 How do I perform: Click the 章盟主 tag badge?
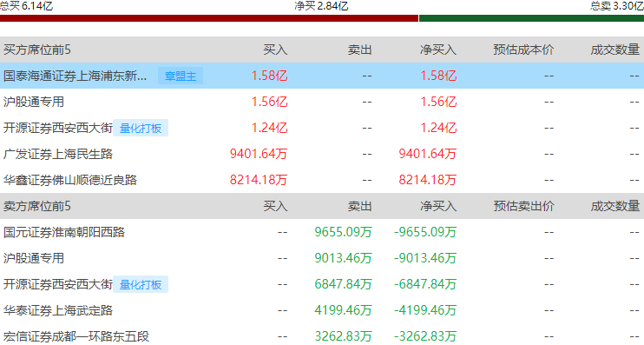(x=181, y=76)
